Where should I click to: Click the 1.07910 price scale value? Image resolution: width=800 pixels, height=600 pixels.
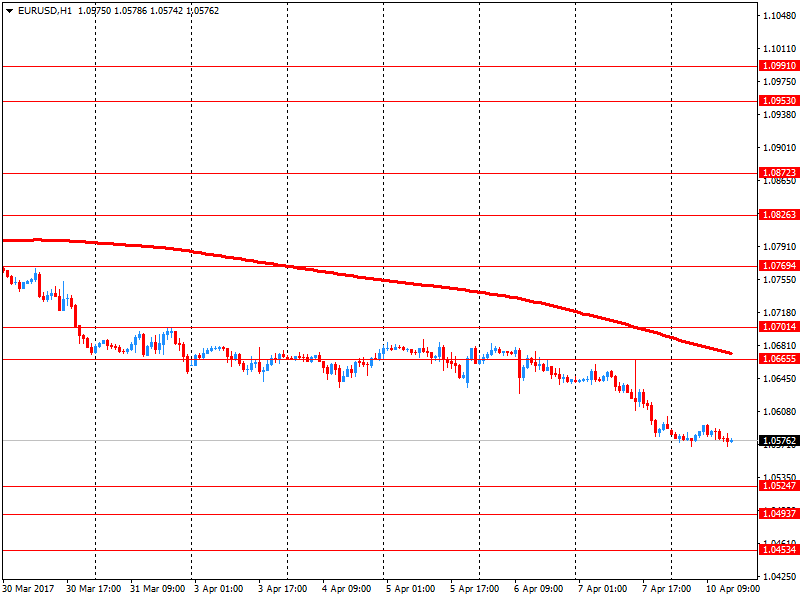(780, 247)
